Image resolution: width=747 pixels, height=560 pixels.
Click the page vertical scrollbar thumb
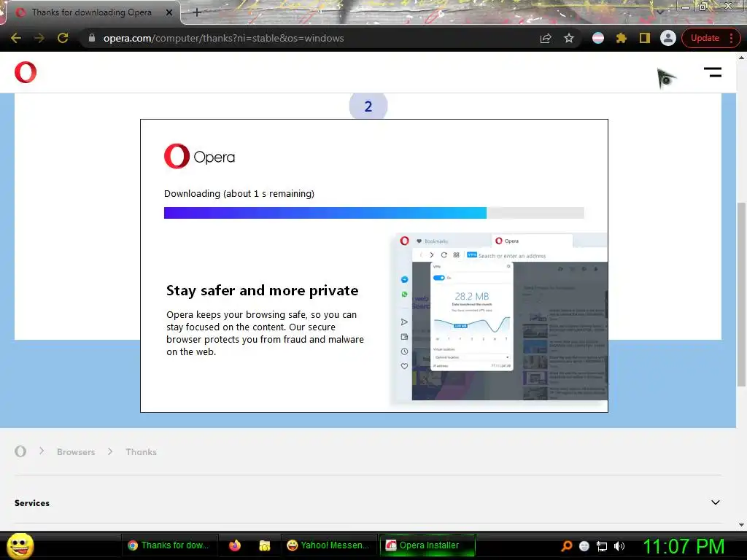[x=741, y=295]
